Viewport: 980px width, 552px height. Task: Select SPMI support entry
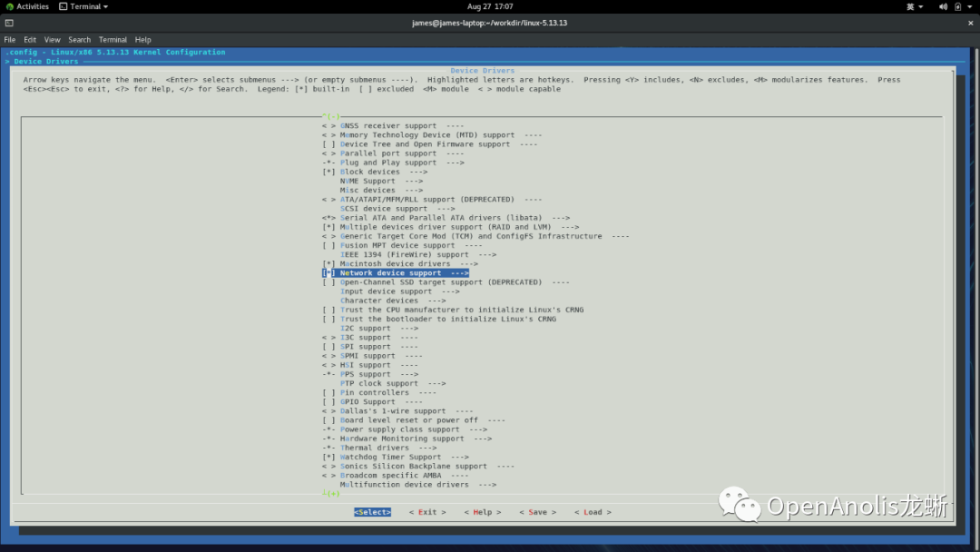[373, 356]
